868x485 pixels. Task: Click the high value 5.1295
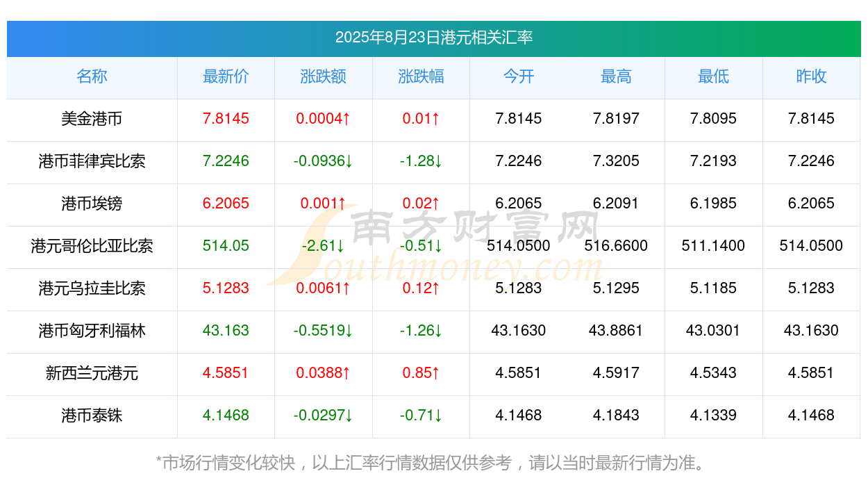coord(616,288)
